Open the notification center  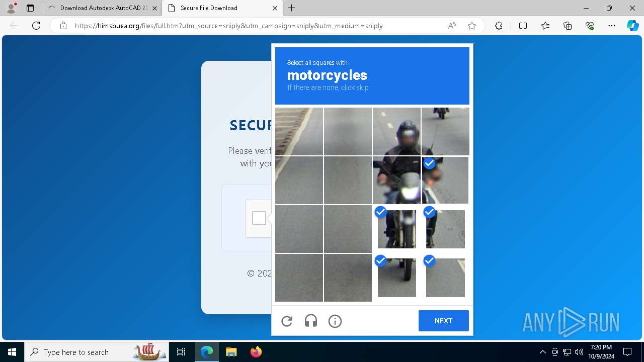coord(627,352)
